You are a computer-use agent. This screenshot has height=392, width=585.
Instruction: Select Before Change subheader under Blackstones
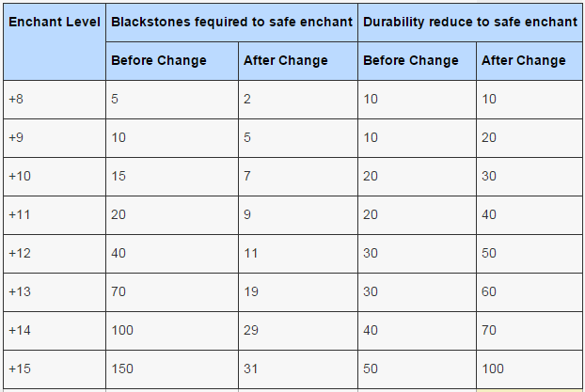click(159, 60)
